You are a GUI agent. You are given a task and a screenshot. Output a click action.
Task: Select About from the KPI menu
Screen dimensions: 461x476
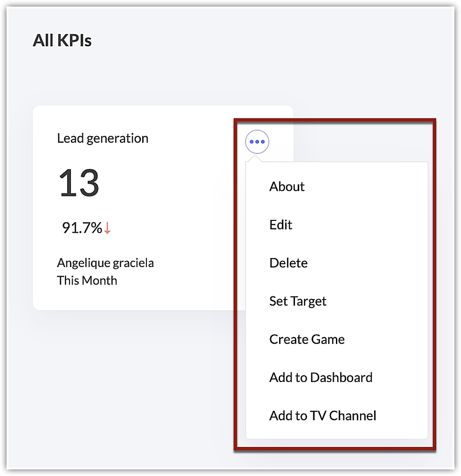[x=287, y=187]
